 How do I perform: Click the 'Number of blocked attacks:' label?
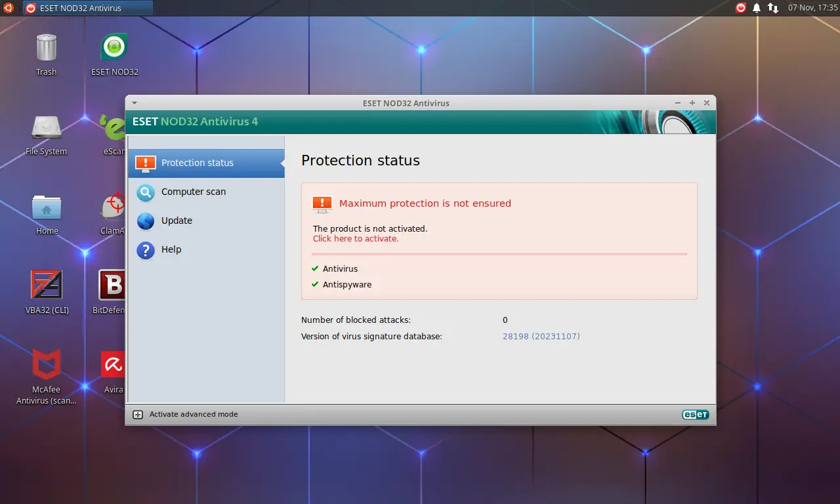tap(356, 320)
